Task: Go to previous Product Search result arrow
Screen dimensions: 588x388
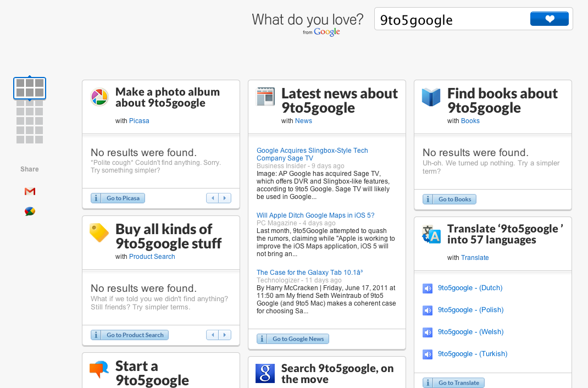Action: [x=213, y=335]
